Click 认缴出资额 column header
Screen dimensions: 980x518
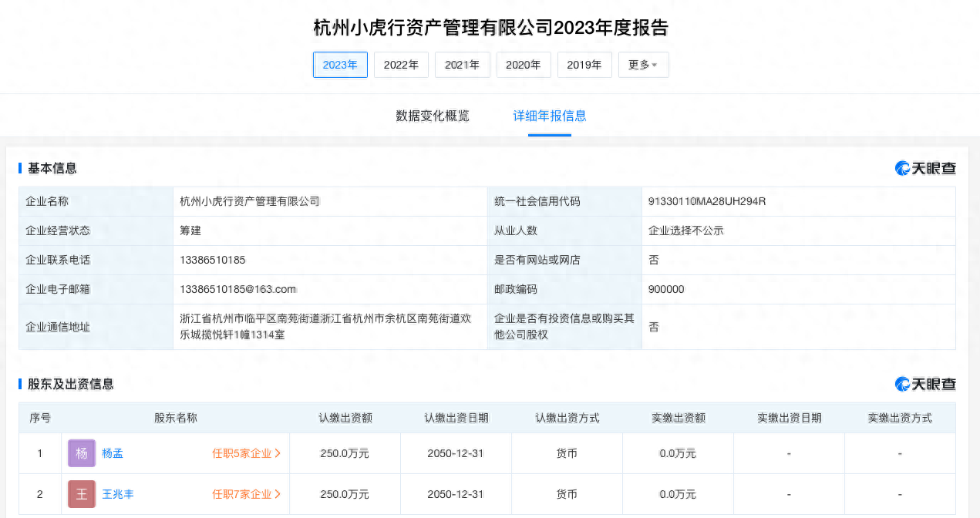tap(345, 418)
